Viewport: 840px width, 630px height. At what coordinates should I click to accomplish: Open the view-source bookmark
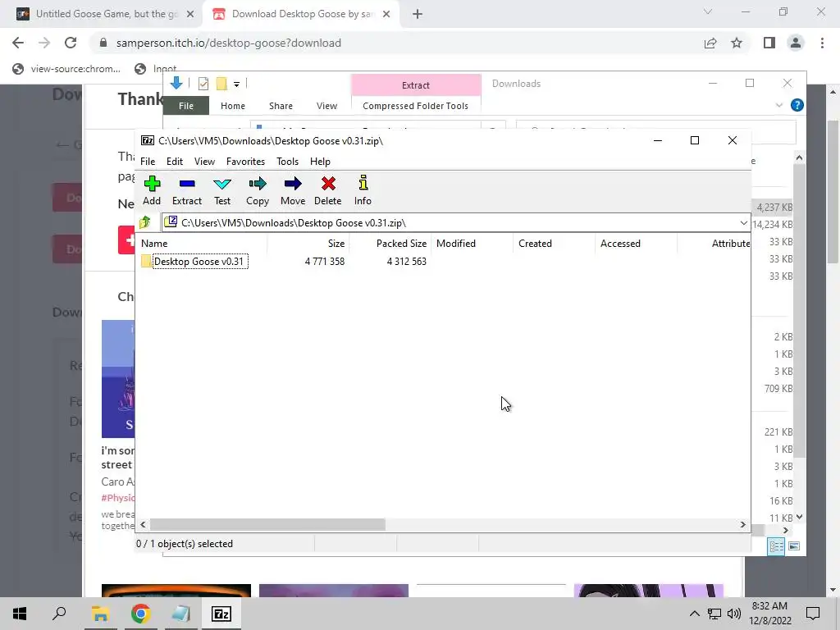[67, 69]
